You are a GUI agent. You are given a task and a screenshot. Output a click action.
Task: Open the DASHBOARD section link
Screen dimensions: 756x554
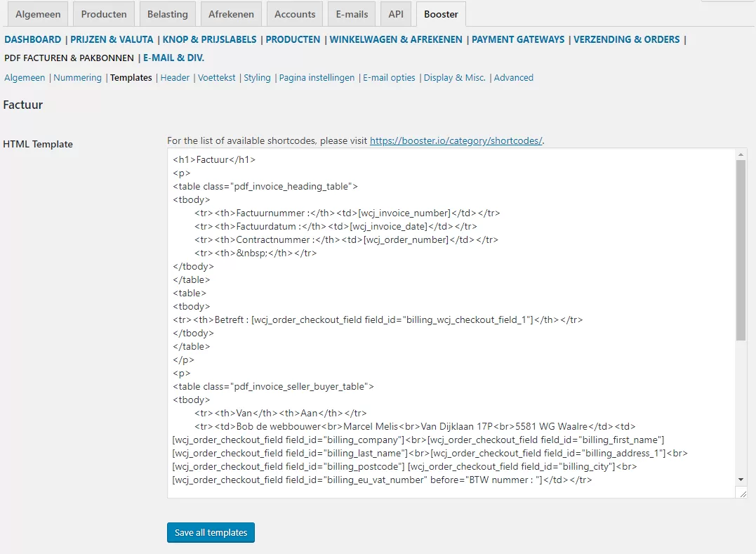pos(32,39)
